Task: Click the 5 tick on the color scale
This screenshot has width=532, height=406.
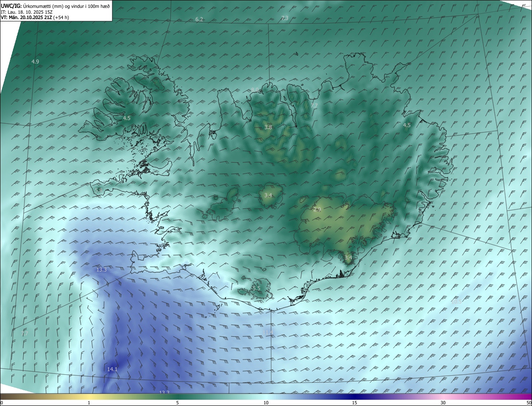Action: (177, 403)
